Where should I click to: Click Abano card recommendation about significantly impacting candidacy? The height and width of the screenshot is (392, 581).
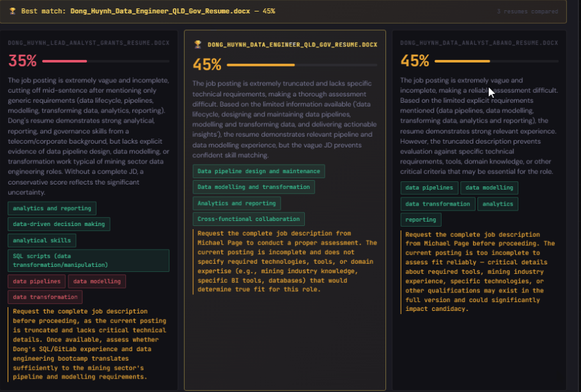pos(480,272)
